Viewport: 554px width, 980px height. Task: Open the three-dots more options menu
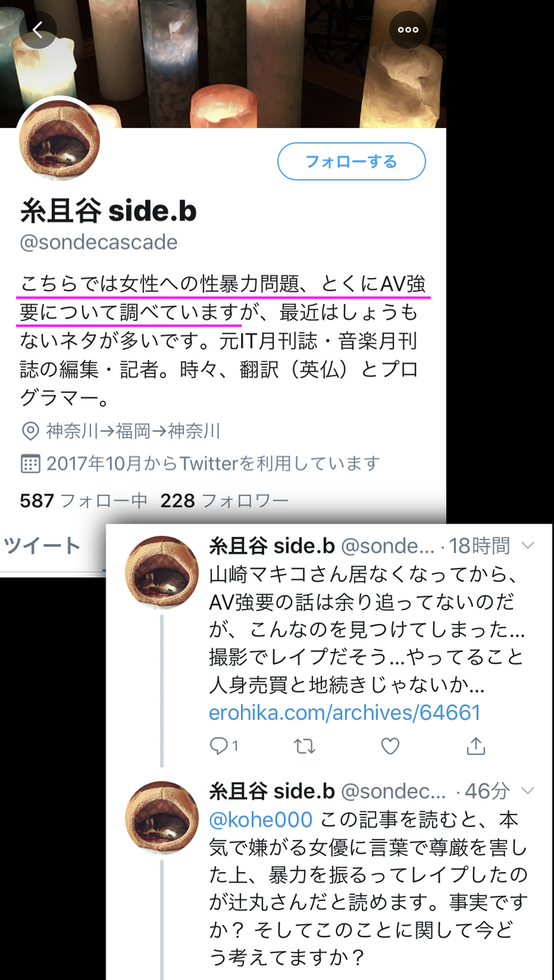[408, 30]
